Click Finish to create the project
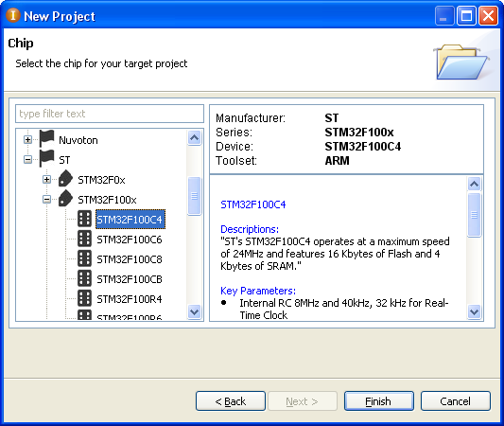The width and height of the screenshot is (504, 426). (x=378, y=401)
